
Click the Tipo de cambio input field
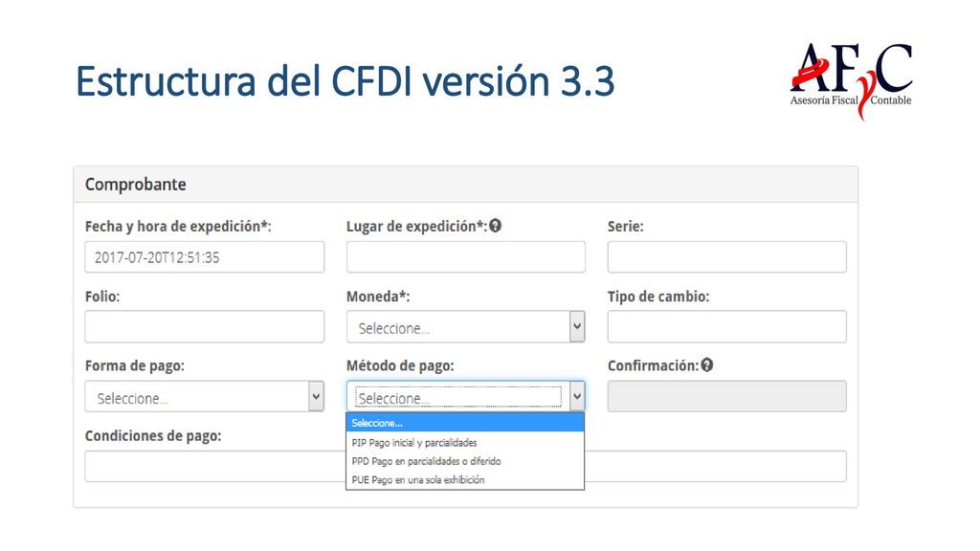click(x=727, y=327)
